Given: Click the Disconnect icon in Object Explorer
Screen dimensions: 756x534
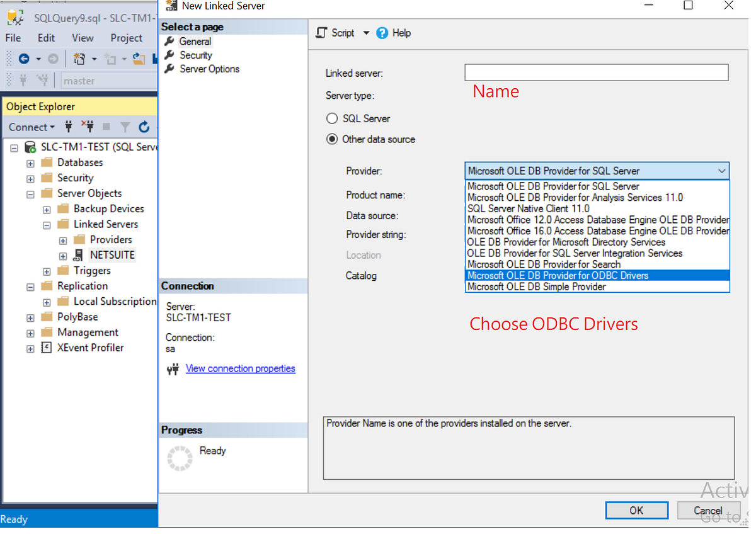Looking at the screenshot, I should (87, 127).
